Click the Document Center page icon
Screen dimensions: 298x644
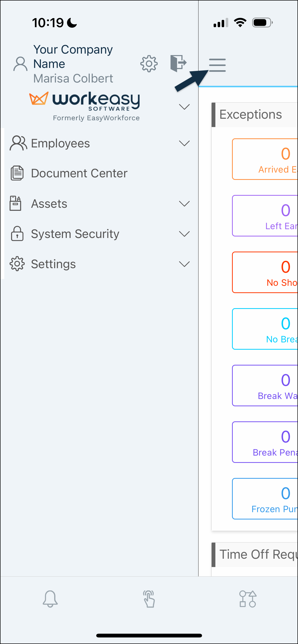17,173
